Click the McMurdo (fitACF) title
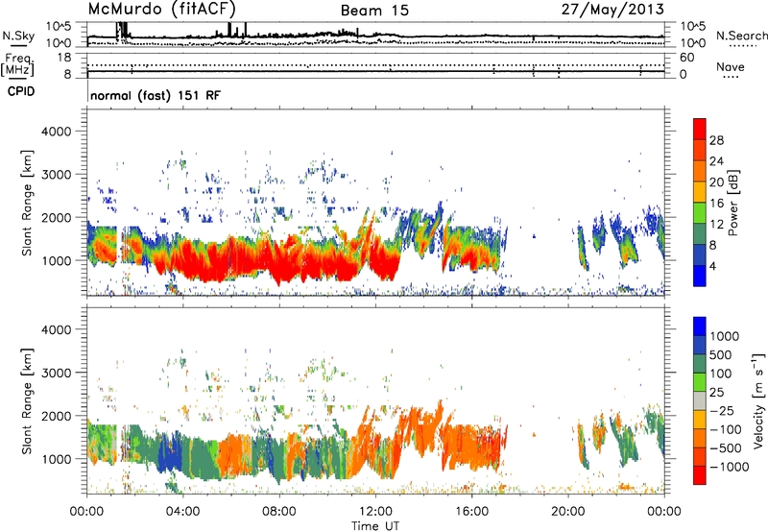768x532 pixels. 162,10
